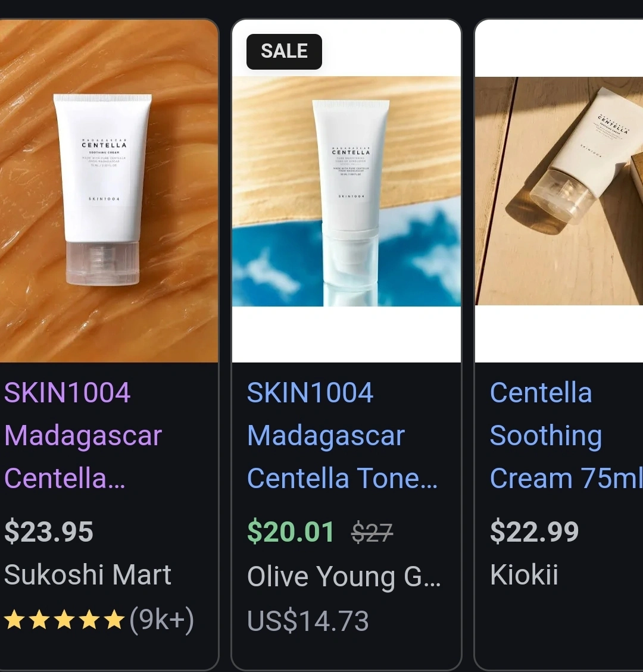The height and width of the screenshot is (672, 643).
Task: Click the first yellow rating star
Action: (14, 620)
